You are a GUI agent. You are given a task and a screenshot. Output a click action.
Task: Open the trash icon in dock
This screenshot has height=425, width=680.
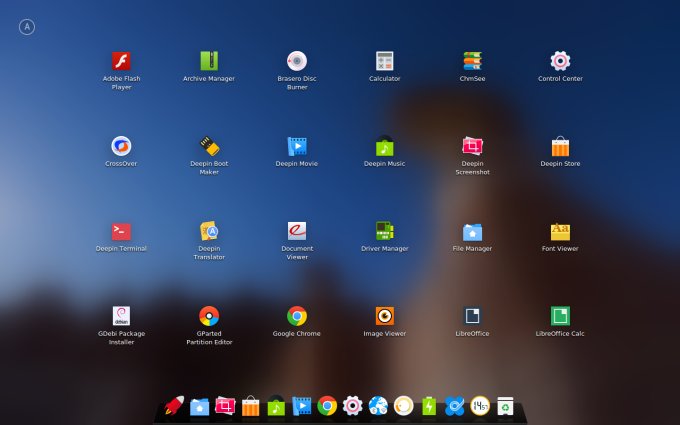[x=506, y=405]
